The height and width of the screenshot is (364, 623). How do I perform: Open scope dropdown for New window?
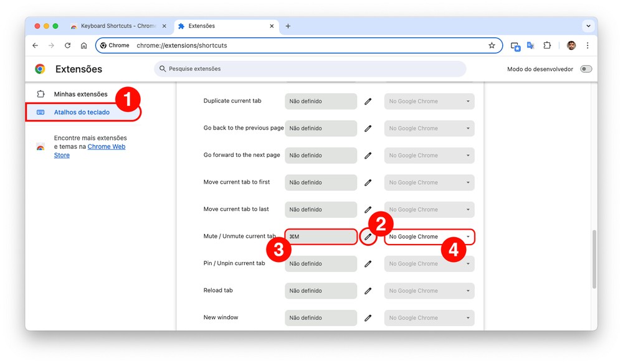coord(429,317)
